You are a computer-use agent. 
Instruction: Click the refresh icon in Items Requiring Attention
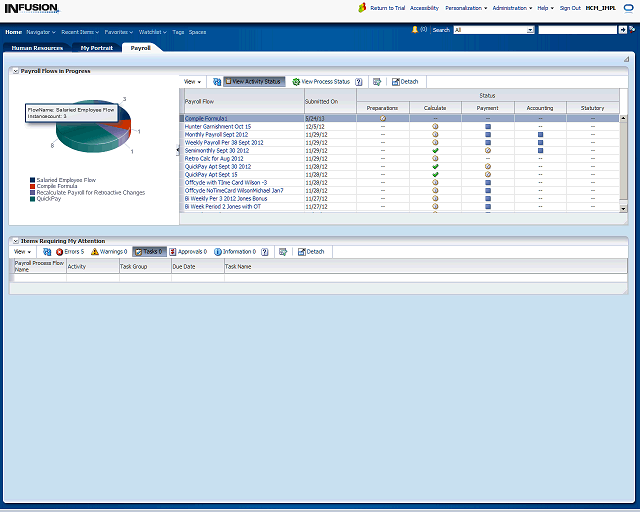coord(47,252)
